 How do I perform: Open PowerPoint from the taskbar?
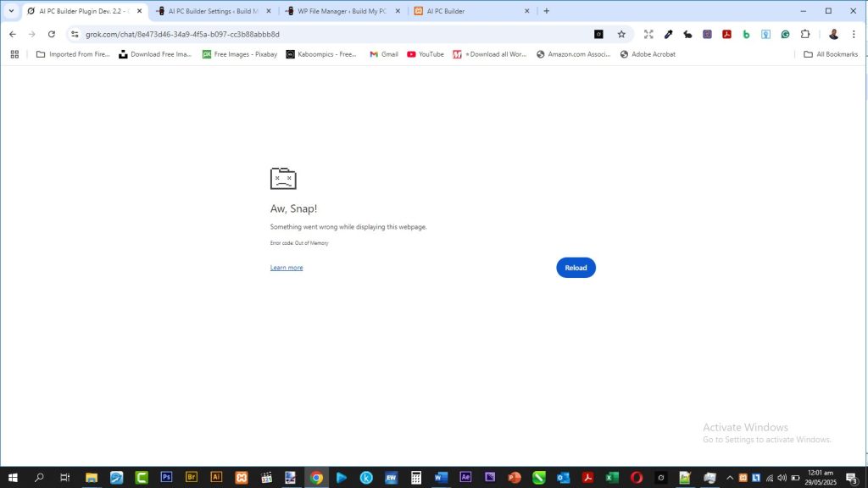point(515,478)
